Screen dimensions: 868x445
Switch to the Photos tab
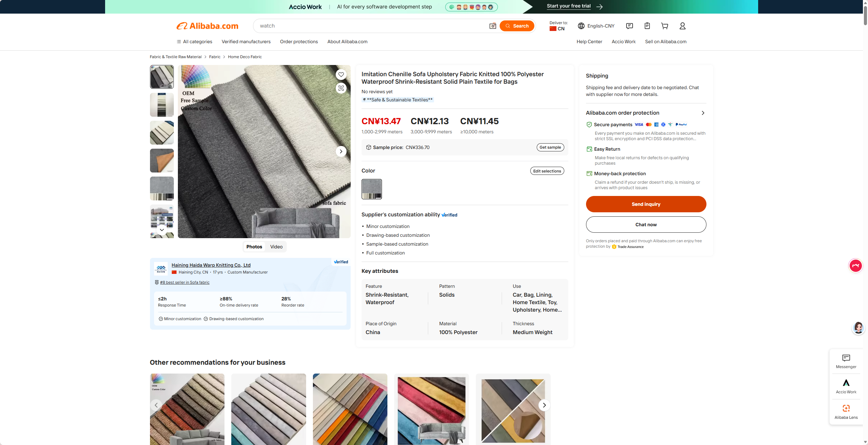tap(254, 247)
